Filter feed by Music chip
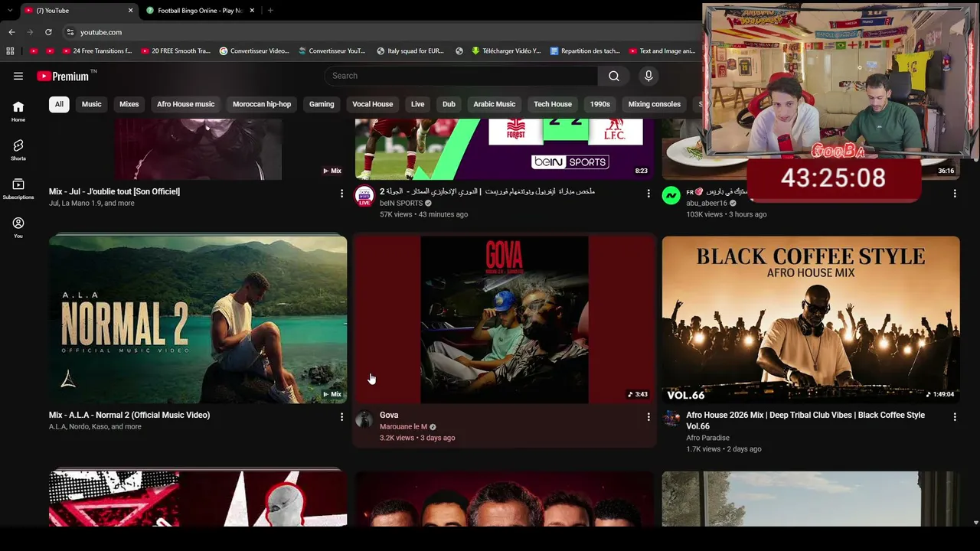The height and width of the screenshot is (551, 980). click(92, 104)
